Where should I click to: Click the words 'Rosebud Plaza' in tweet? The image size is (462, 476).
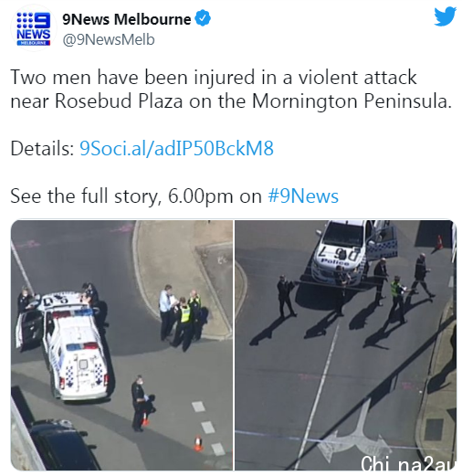point(119,100)
